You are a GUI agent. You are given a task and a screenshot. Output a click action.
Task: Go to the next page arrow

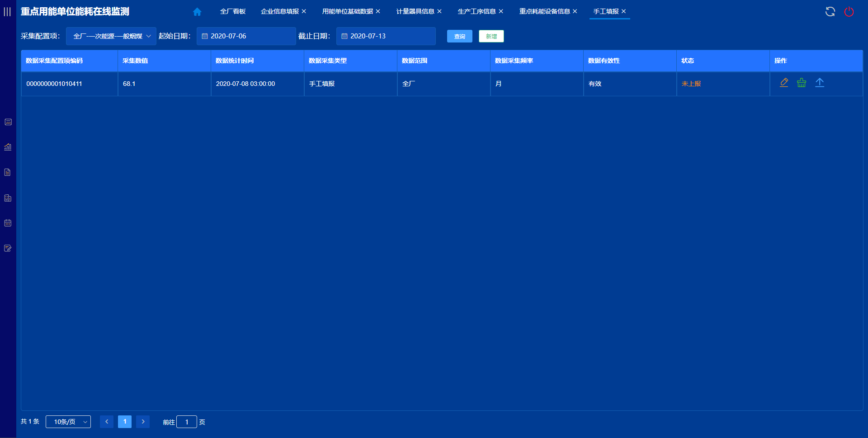point(143,422)
